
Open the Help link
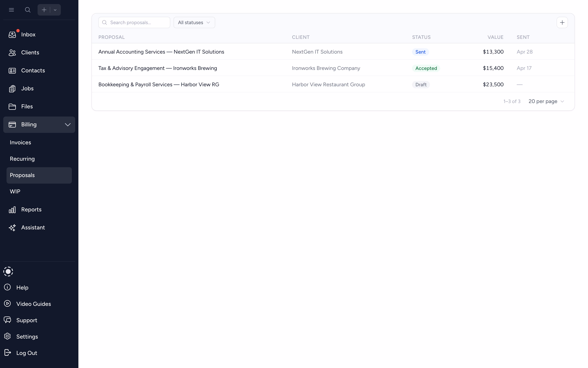[22, 288]
